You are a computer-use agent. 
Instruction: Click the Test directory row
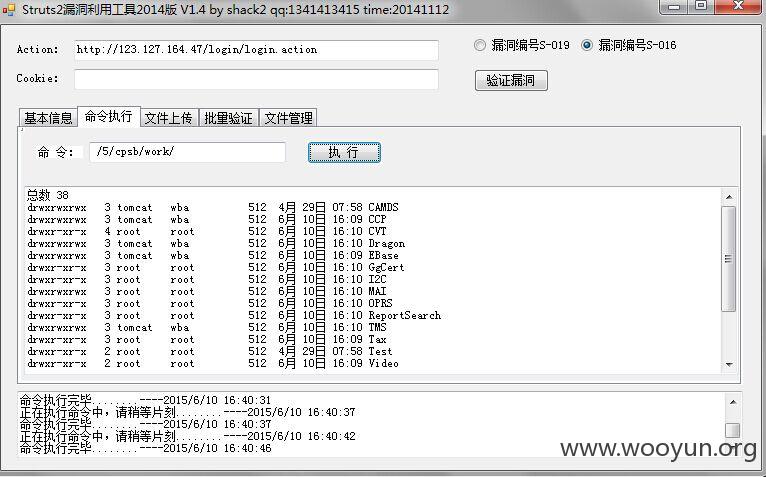click(x=210, y=351)
